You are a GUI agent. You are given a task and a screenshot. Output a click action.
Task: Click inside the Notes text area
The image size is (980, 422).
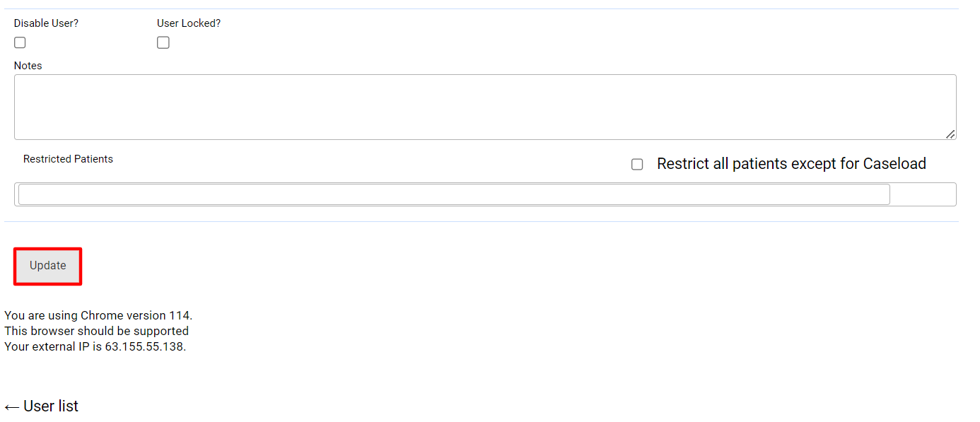point(485,107)
